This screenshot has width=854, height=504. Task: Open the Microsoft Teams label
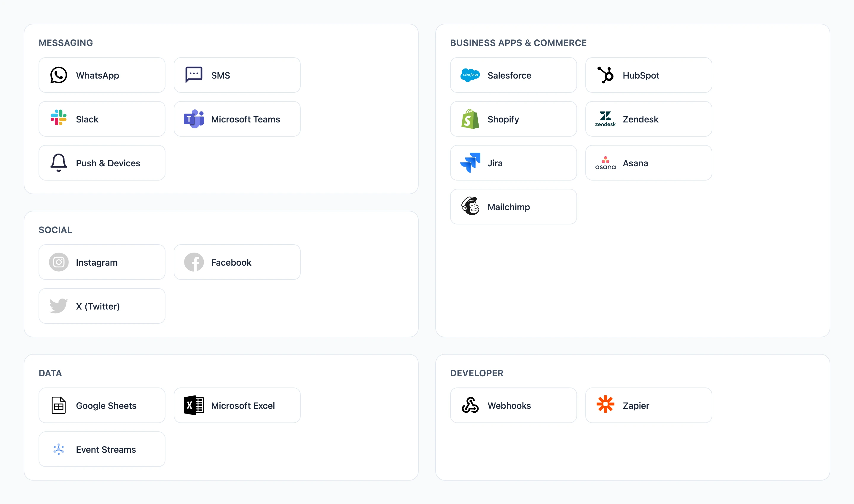246,119
